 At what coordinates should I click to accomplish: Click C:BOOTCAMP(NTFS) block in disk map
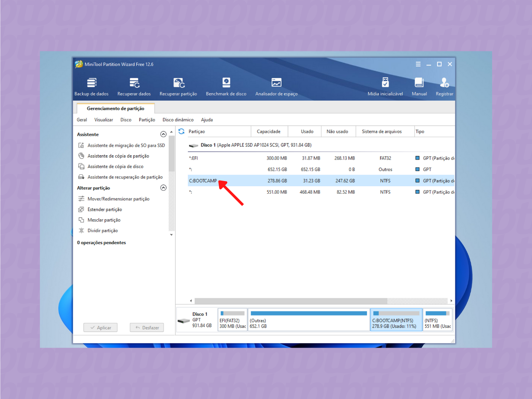pos(396,320)
